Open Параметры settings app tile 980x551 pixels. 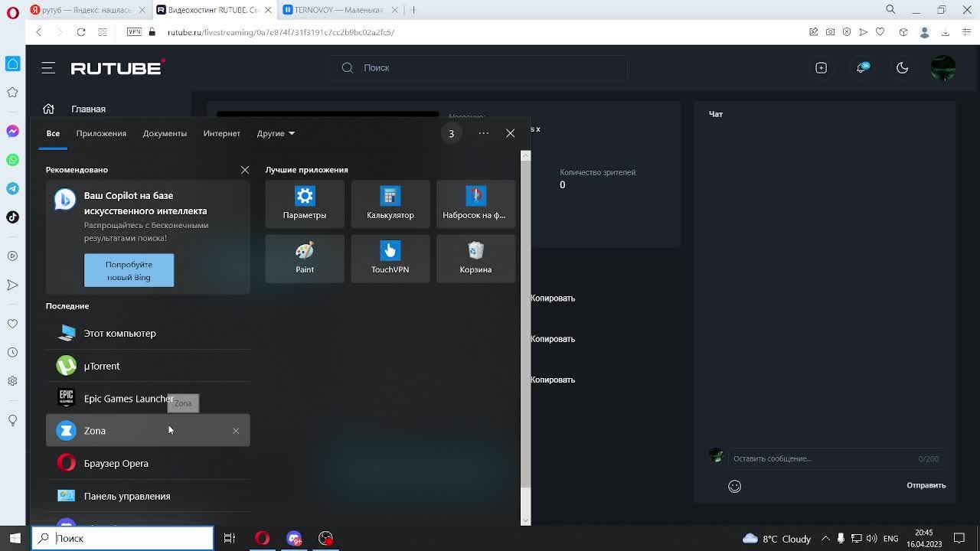(305, 203)
